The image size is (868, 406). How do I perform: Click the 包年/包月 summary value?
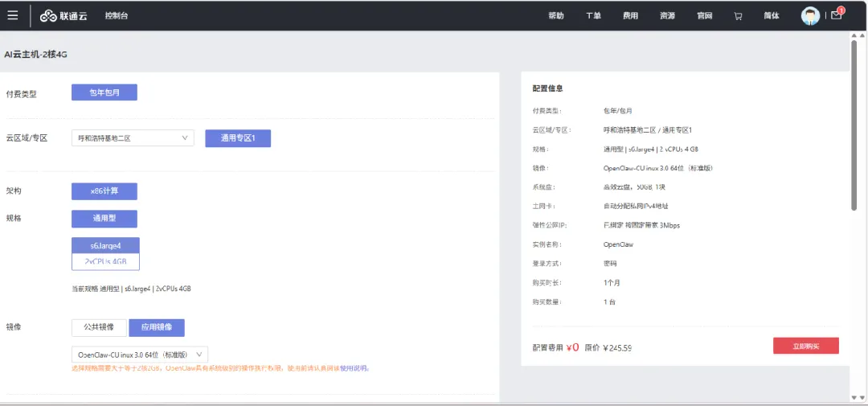pyautogui.click(x=618, y=111)
